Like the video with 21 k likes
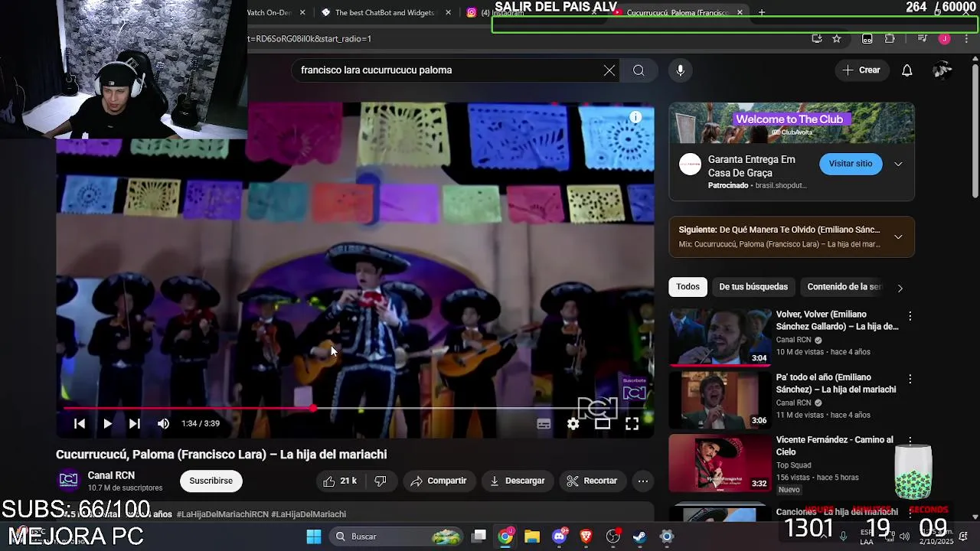The width and height of the screenshot is (980, 551). 339,481
